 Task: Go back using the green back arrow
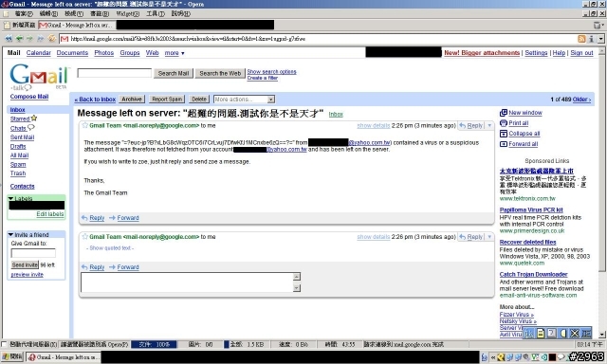click(x=19, y=39)
